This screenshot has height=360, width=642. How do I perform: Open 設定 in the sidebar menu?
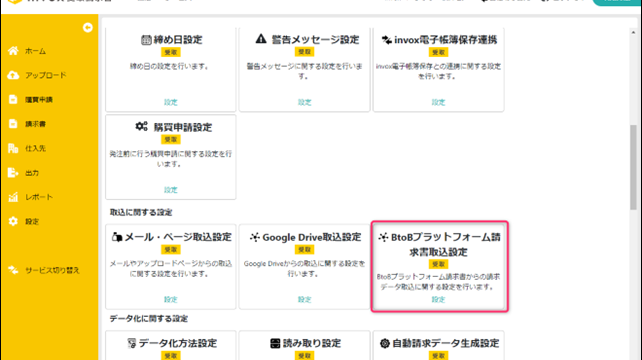pyautogui.click(x=32, y=222)
